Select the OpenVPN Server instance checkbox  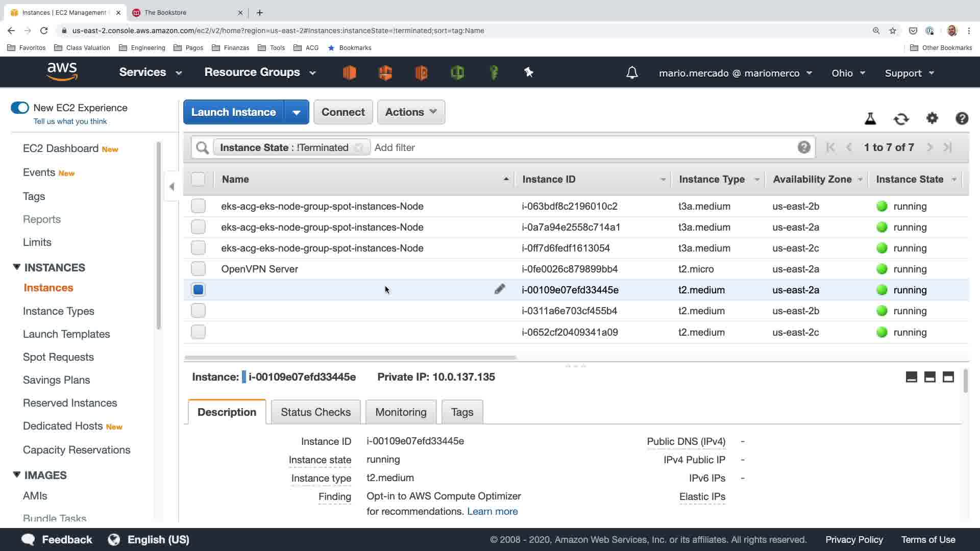(x=198, y=269)
